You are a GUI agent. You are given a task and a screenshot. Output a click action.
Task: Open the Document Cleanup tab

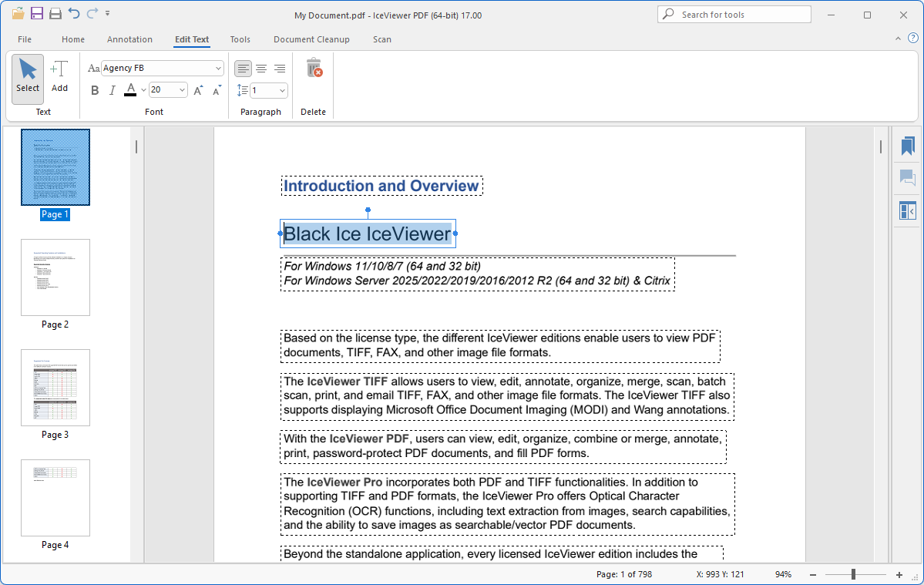click(311, 39)
